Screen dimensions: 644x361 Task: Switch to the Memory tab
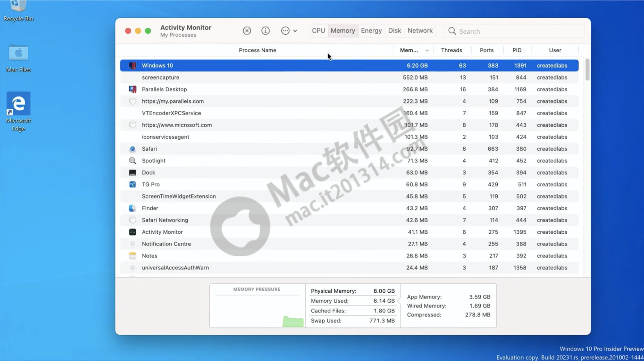343,31
